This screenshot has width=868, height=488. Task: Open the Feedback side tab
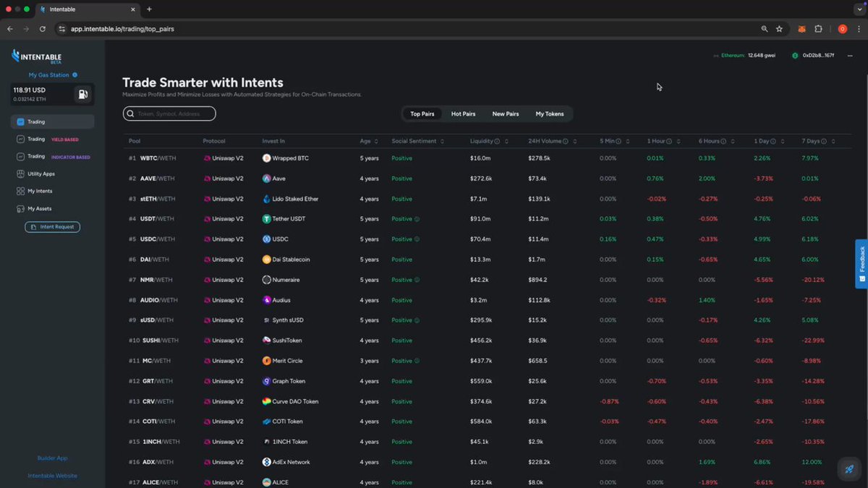click(861, 264)
